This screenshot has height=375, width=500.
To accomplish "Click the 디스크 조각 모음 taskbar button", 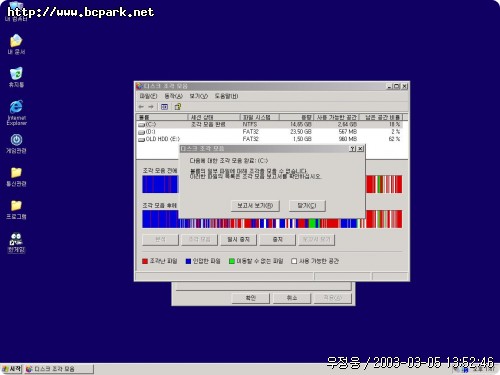I will (59, 369).
